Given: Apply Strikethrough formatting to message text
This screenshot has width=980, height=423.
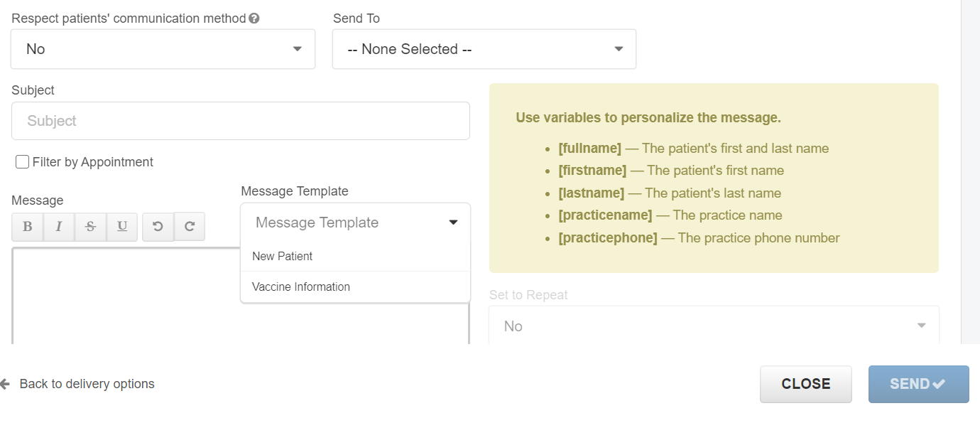Looking at the screenshot, I should point(90,227).
